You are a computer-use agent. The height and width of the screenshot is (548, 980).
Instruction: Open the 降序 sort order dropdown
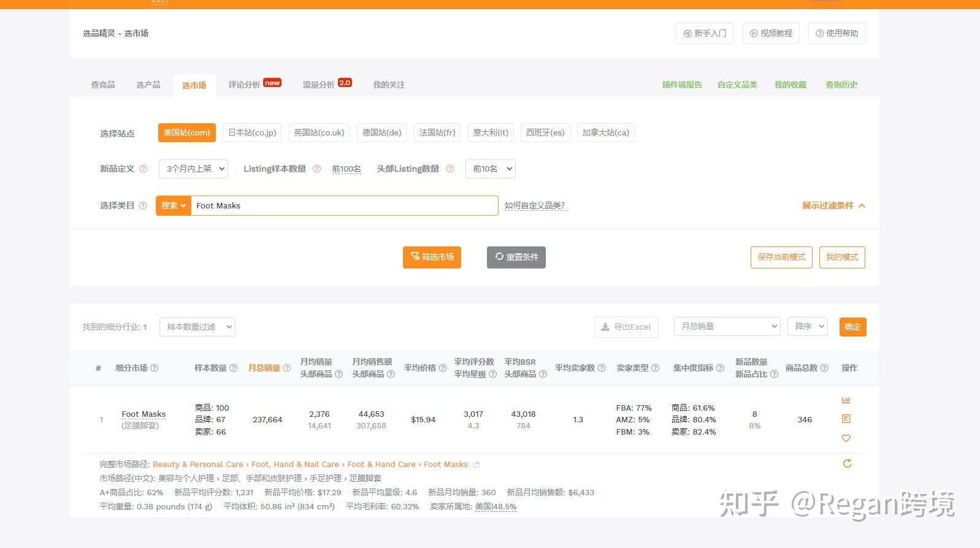[x=808, y=326]
